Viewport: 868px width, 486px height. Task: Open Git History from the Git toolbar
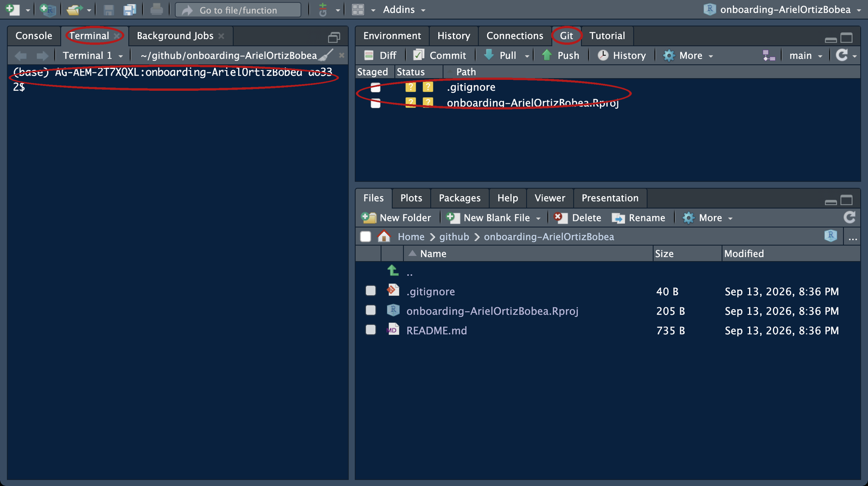pyautogui.click(x=622, y=55)
